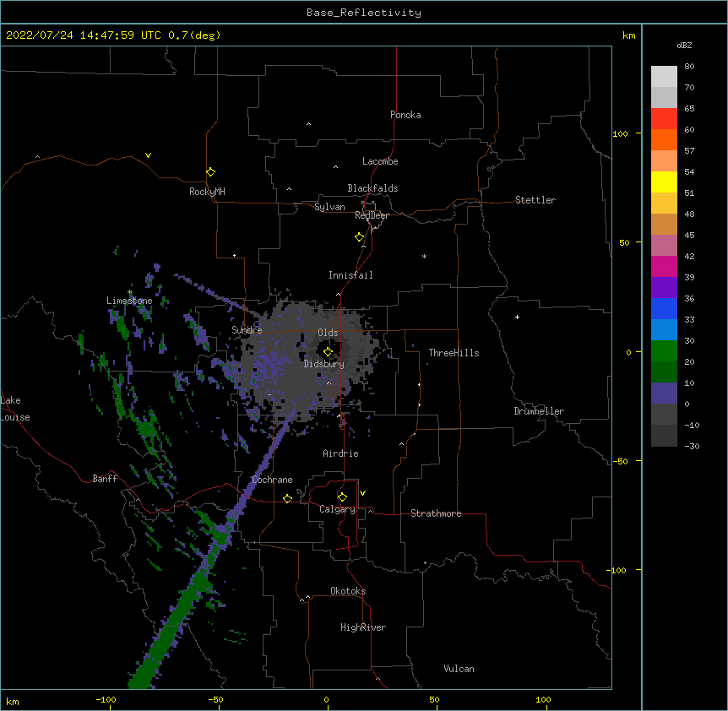728x711 pixels.
Task: Pick the bright yellow 51–54 dBZ swatch
Action: tap(664, 182)
